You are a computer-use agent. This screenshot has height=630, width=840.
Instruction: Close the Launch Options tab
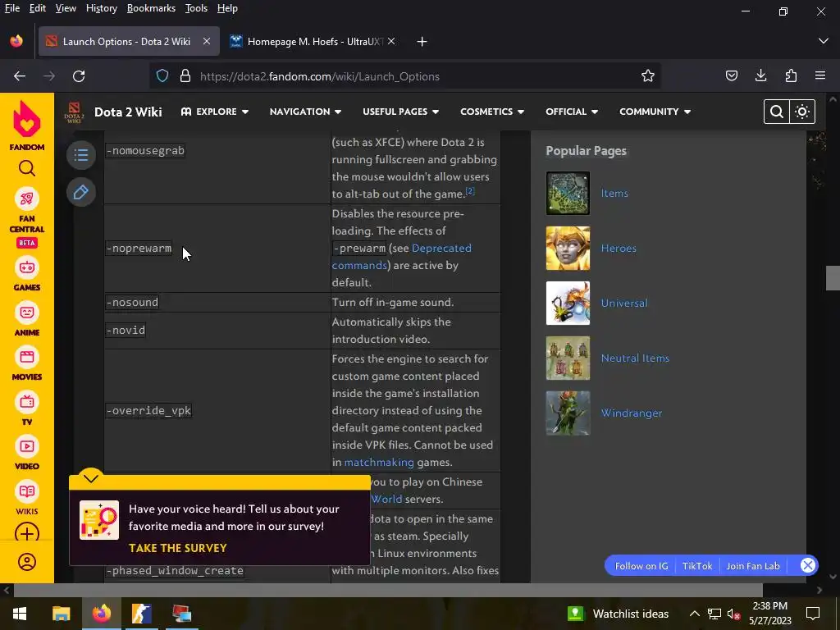206,41
